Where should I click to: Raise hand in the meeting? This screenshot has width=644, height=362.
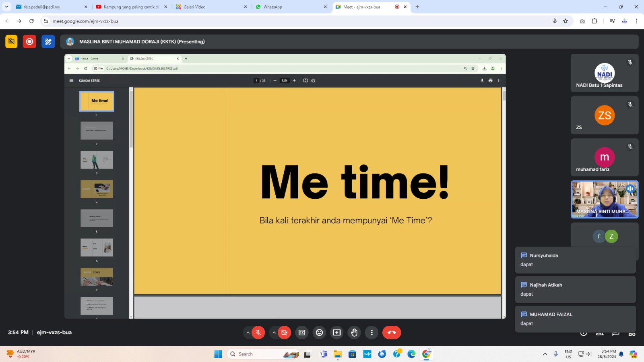pyautogui.click(x=354, y=332)
